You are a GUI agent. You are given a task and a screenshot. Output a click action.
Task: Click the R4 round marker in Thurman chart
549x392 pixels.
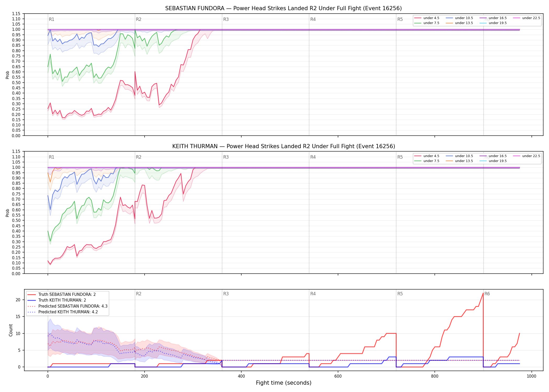[x=313, y=157]
